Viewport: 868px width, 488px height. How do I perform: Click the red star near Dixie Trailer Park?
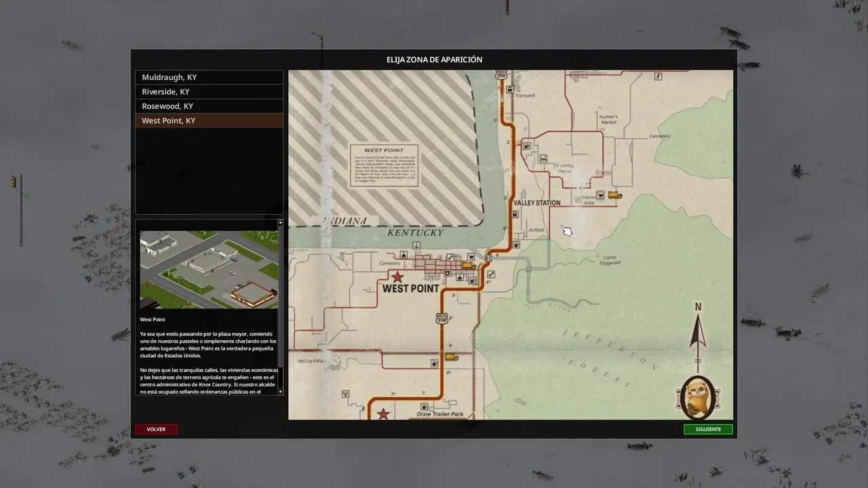point(384,413)
